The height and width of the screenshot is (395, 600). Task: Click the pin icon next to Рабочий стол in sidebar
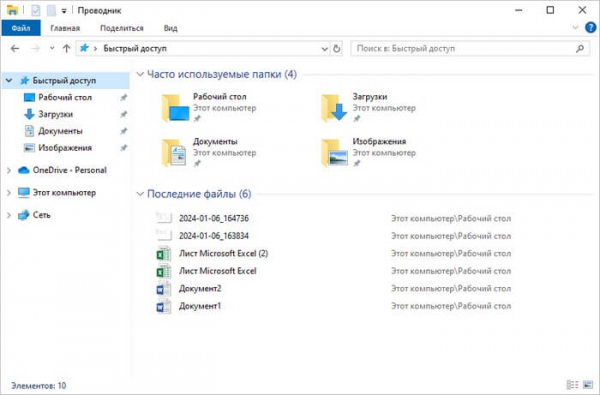pos(124,98)
